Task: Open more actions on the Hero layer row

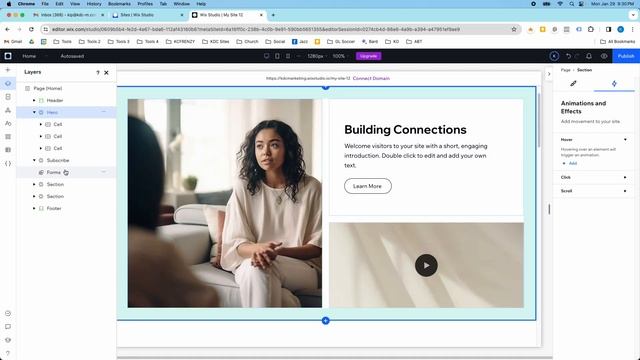Action: click(104, 112)
